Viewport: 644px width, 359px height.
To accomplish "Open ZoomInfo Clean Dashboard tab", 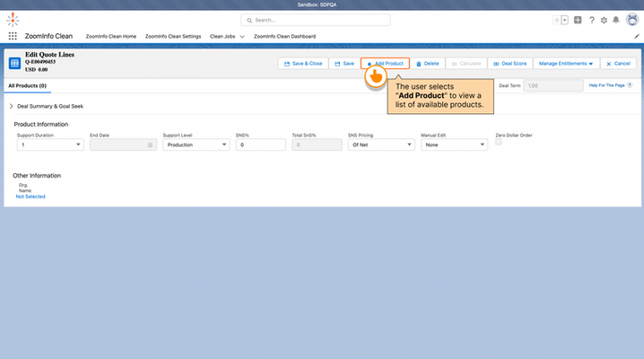I will (284, 37).
